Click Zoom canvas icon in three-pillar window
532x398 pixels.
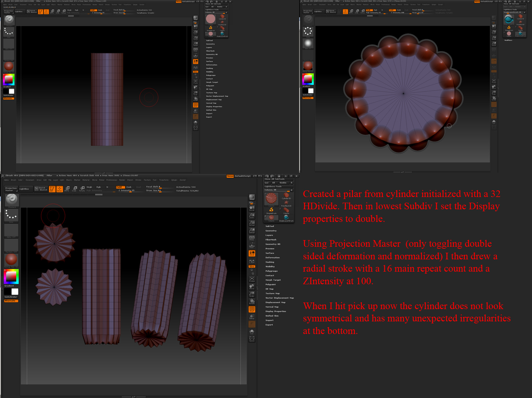click(x=252, y=216)
